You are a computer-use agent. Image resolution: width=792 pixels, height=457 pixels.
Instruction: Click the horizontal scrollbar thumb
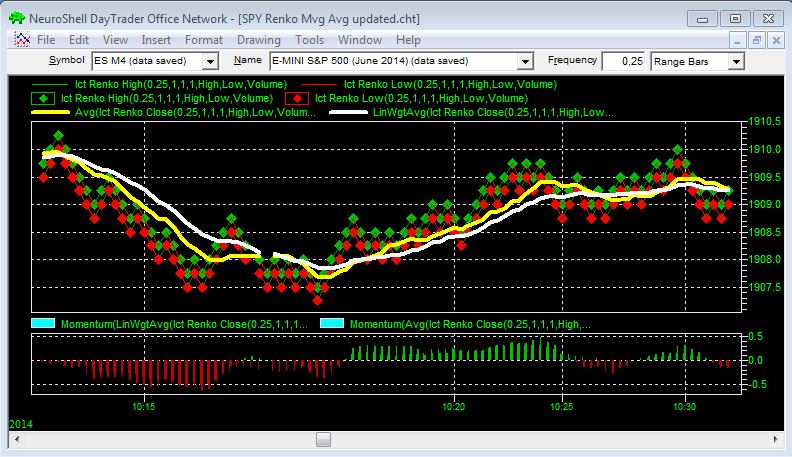click(323, 439)
